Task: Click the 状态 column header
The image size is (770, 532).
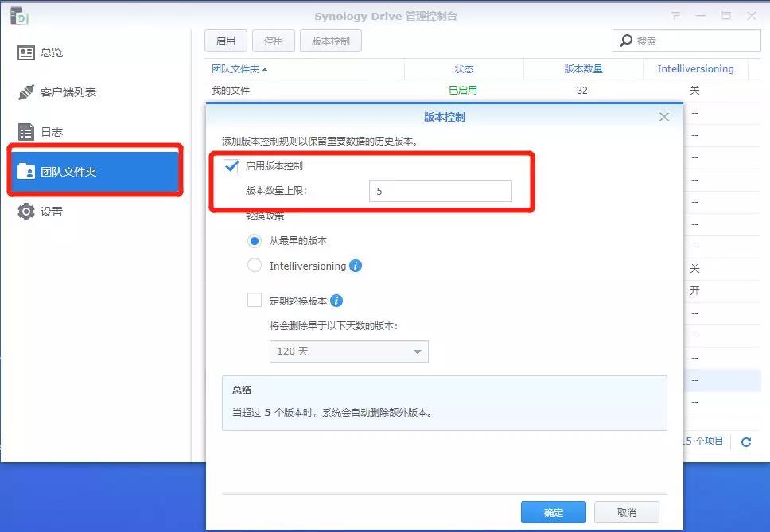Action: (x=464, y=69)
